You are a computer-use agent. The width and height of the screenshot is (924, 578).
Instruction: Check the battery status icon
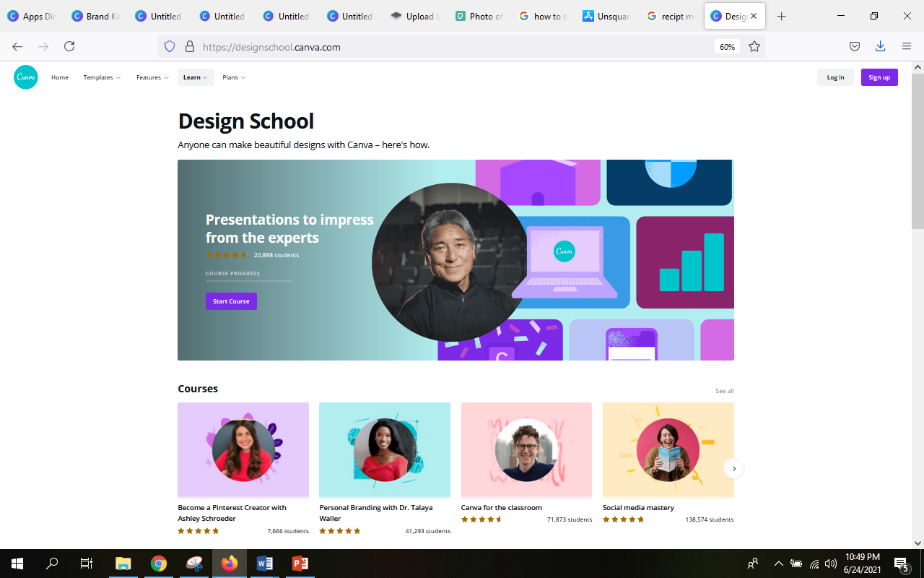796,564
